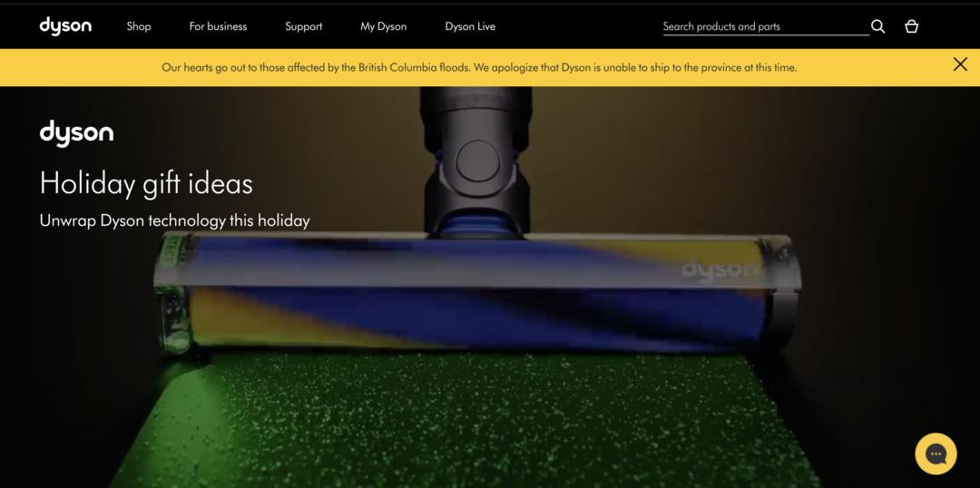980x488 pixels.
Task: Open the live chat bubble
Action: pyautogui.click(x=936, y=454)
